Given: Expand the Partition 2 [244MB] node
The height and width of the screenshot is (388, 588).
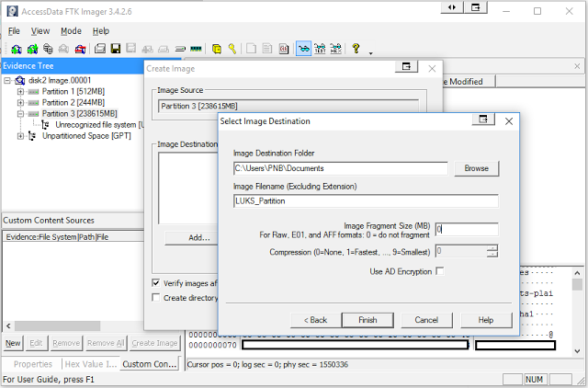Looking at the screenshot, I should pyautogui.click(x=20, y=102).
